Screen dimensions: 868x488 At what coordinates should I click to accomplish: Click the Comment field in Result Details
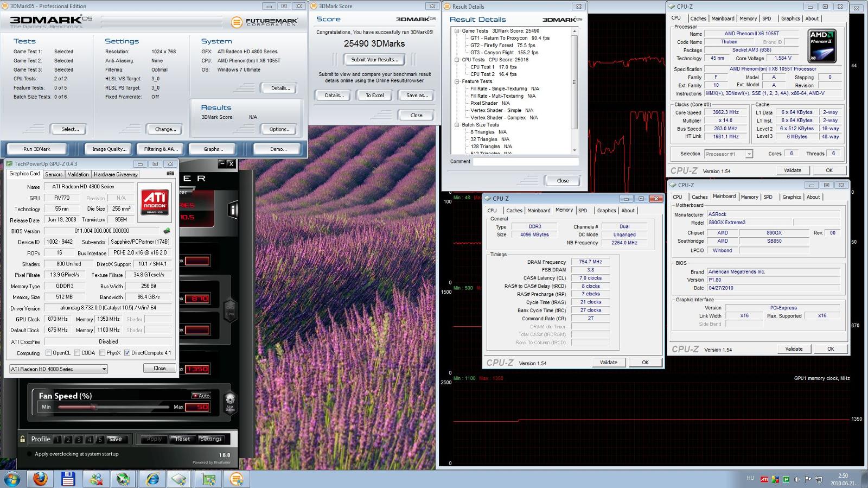tap(525, 162)
